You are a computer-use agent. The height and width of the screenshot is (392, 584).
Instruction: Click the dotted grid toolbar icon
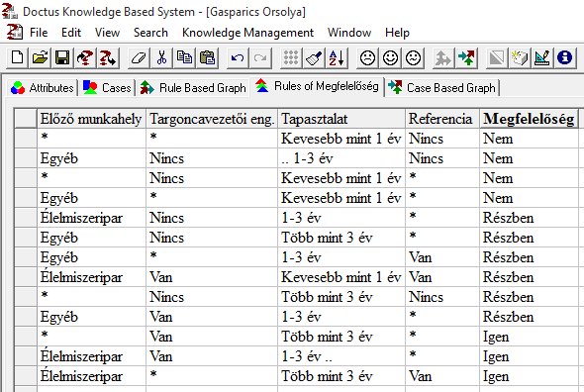(290, 58)
